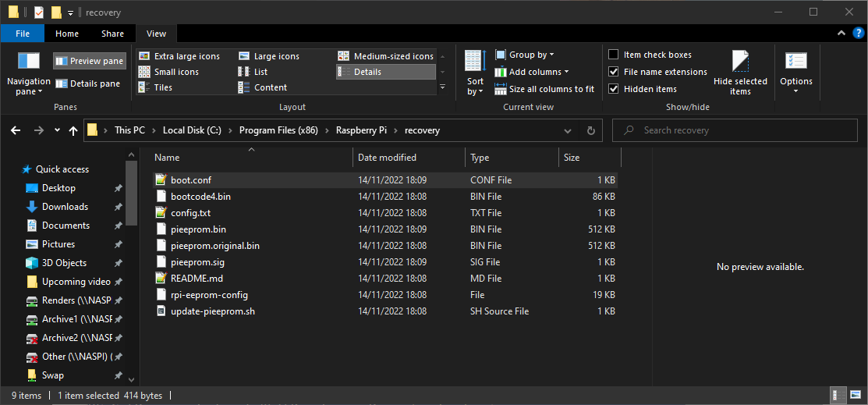
Task: Refresh the recovery folder view
Action: pyautogui.click(x=590, y=131)
